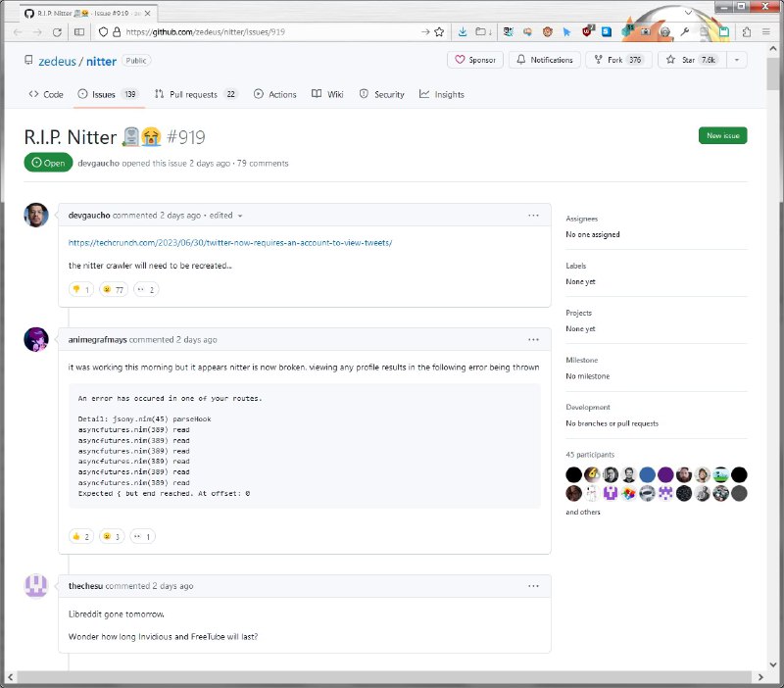
Task: Open the star lists dropdown arrow
Action: click(737, 60)
